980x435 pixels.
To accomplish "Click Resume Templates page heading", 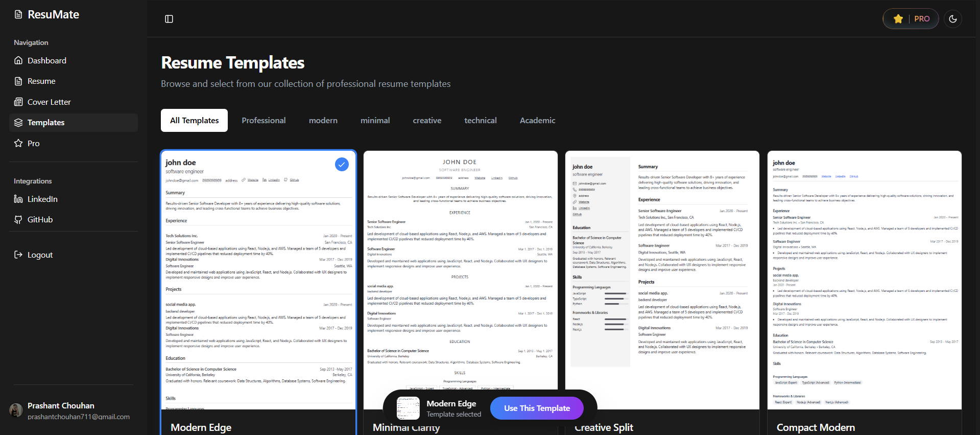I will point(233,63).
